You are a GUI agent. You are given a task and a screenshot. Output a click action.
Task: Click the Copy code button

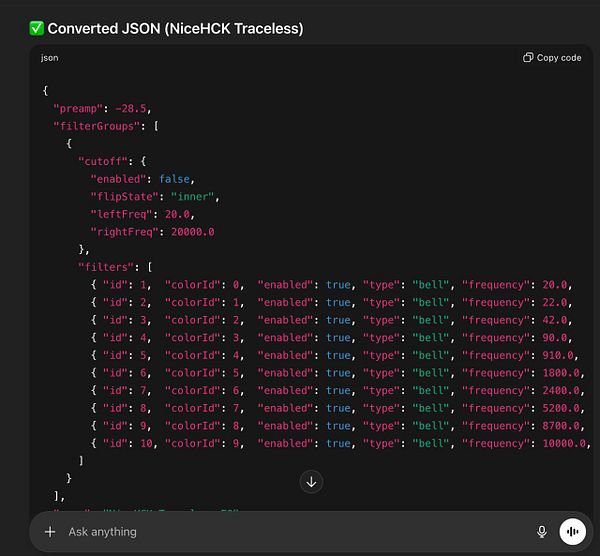[x=552, y=58]
